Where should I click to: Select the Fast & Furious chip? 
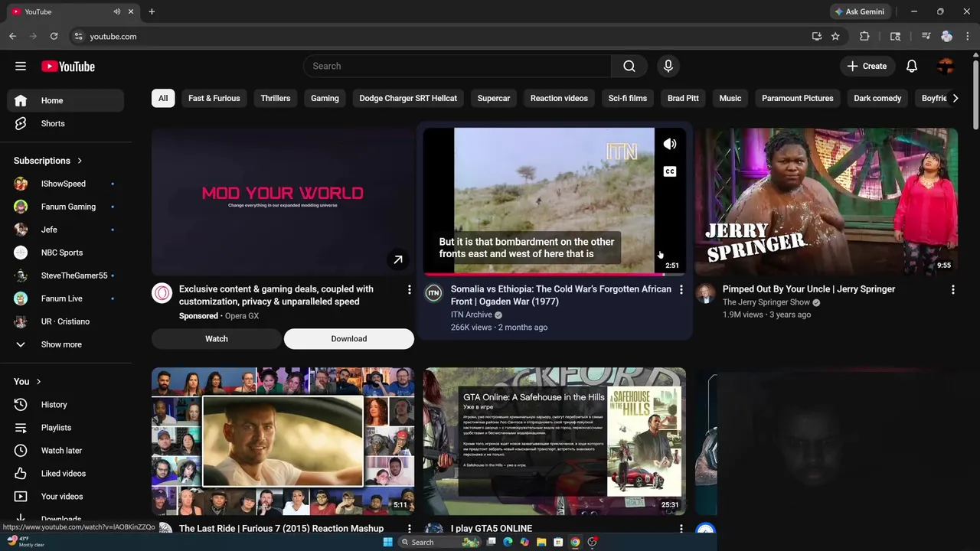pyautogui.click(x=214, y=98)
